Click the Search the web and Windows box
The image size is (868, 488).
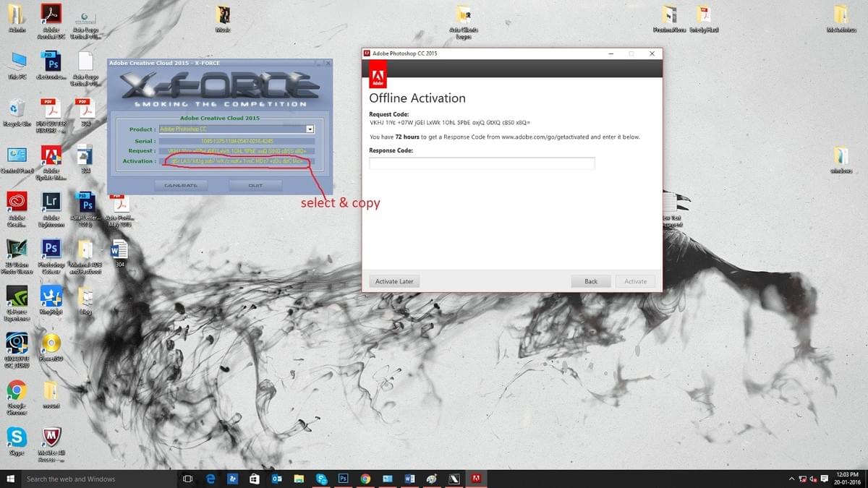coord(99,479)
